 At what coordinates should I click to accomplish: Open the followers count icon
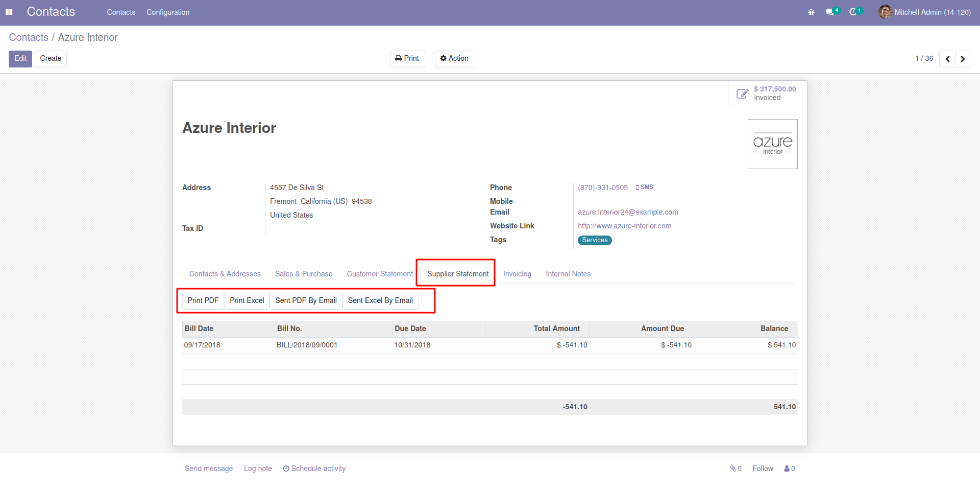click(790, 469)
